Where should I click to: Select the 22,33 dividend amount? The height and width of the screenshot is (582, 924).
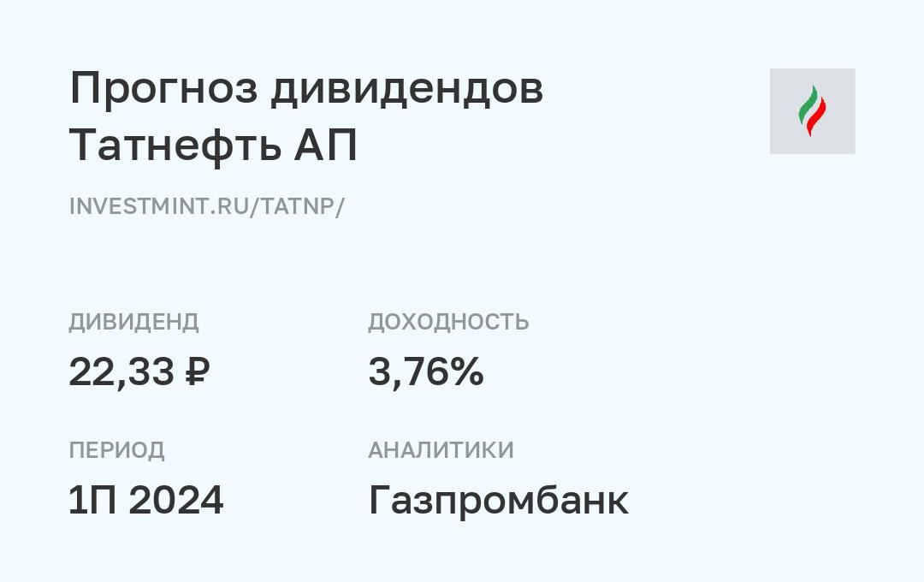(x=121, y=372)
